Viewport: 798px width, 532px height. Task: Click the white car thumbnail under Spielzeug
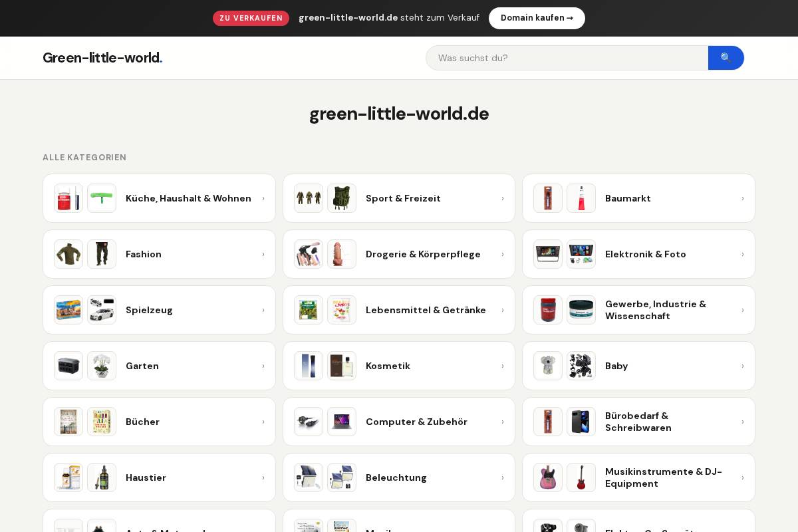coord(102,310)
